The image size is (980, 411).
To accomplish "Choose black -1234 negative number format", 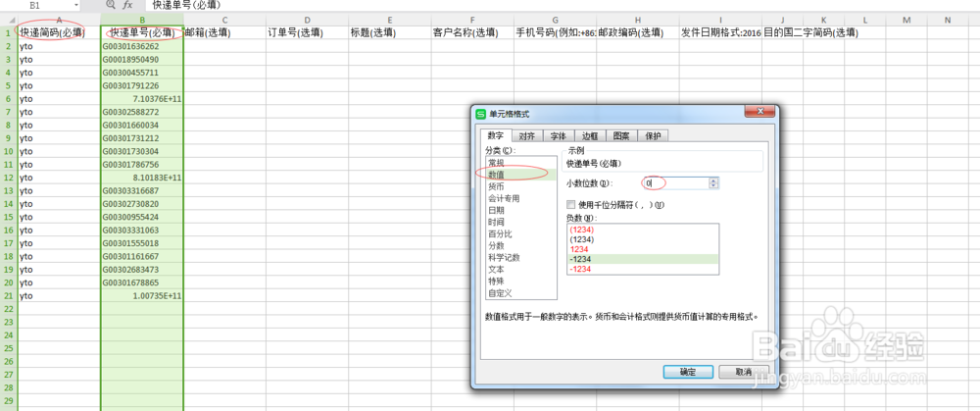I will coord(643,259).
